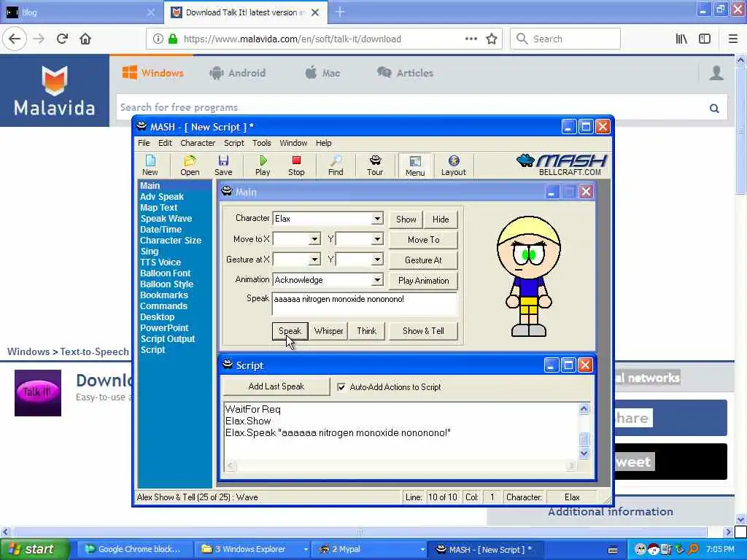747x560 pixels.
Task: Select TTS Voice in the sidebar list
Action: [x=160, y=262]
